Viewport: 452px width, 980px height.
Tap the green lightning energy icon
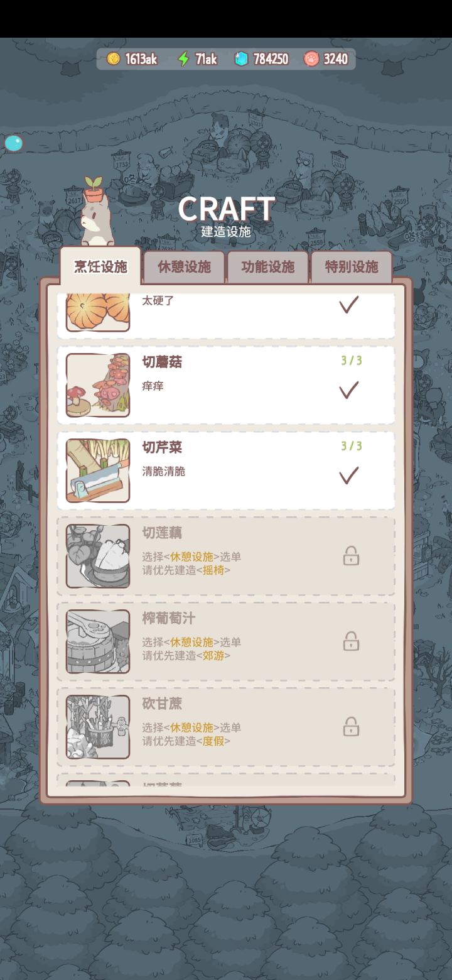(x=183, y=59)
